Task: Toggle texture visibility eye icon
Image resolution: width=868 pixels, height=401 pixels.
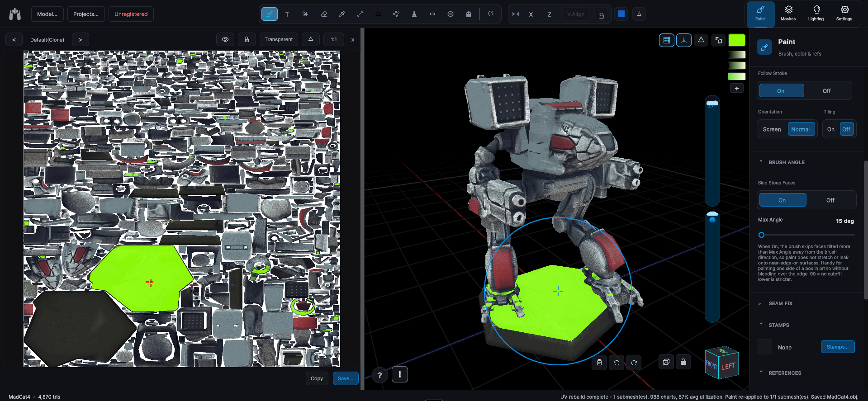Action: pos(225,39)
